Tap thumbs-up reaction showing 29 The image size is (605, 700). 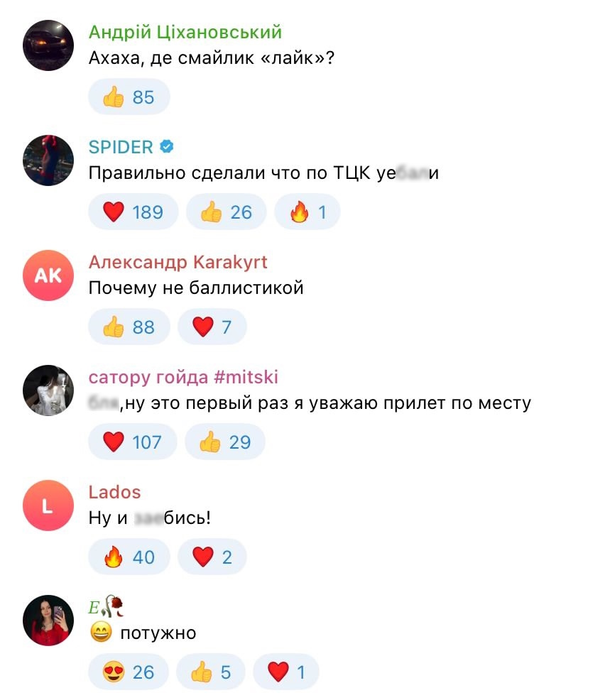225,442
